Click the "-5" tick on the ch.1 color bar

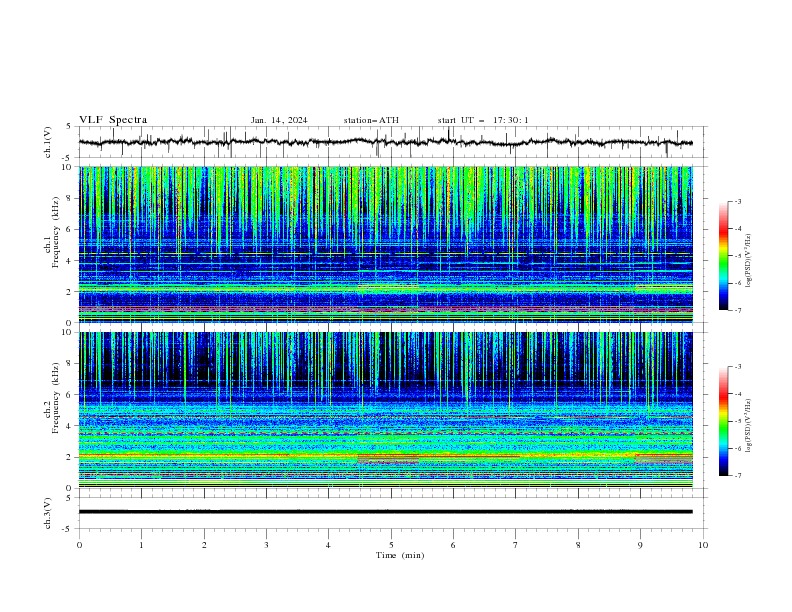point(738,256)
